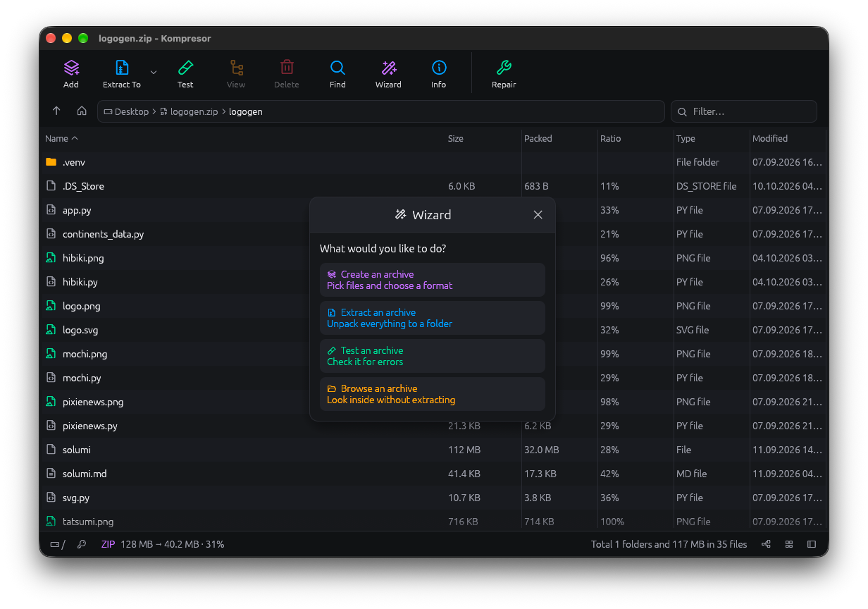Choose Create an archive in Wizard
Viewport: 868px width, 609px height.
coord(433,280)
